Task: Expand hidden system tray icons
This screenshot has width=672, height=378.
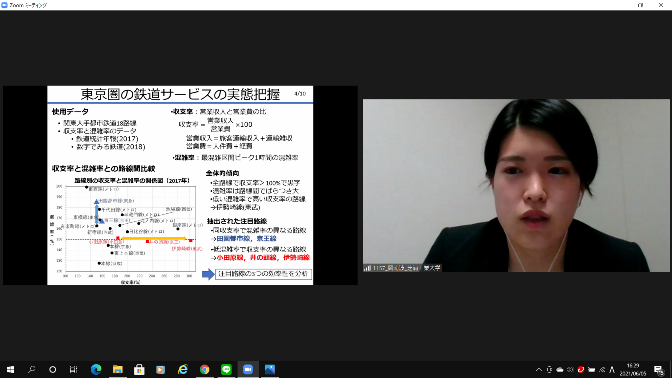Action: [539, 370]
